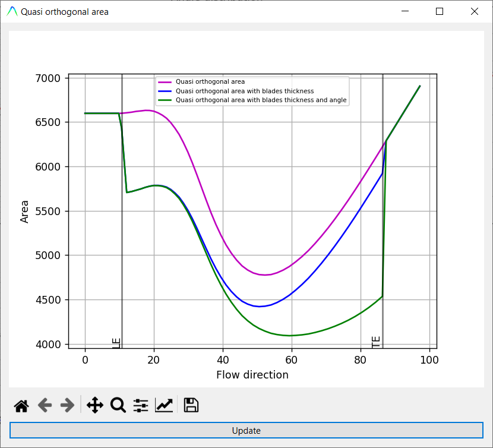Activate the Pan axes tool

coord(95,406)
